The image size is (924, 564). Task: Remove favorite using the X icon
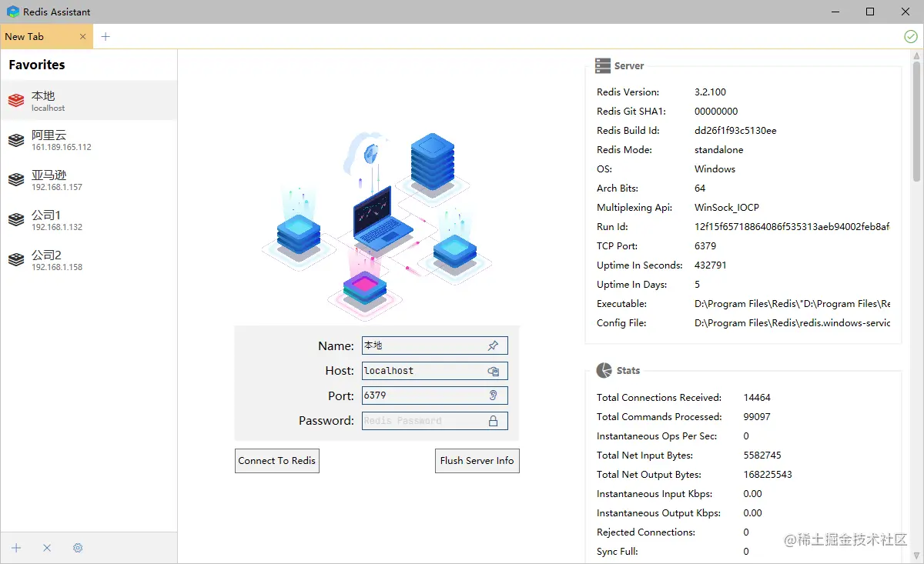[x=47, y=548]
